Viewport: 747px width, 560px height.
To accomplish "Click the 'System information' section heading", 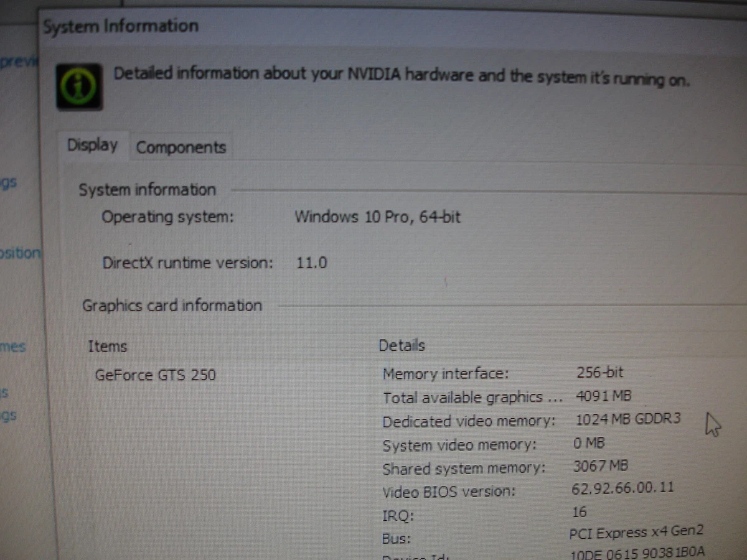I will click(x=147, y=190).
